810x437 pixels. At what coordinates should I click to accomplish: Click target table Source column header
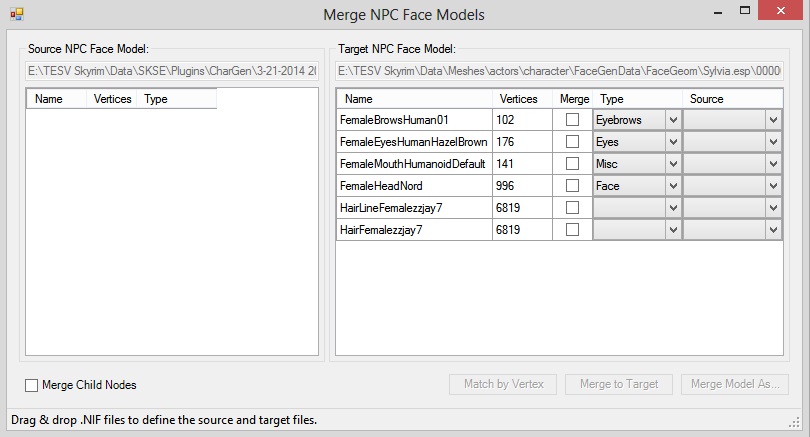pos(733,99)
